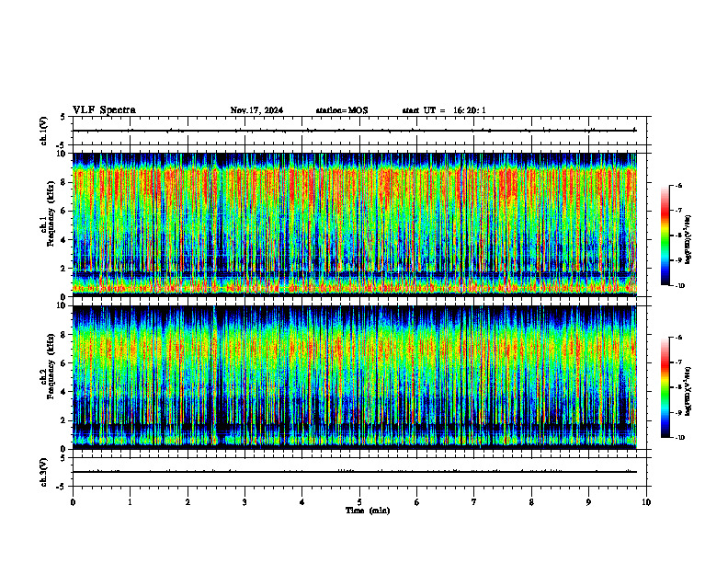Click the ch.2 spectrogram panel

pyautogui.click(x=355, y=377)
